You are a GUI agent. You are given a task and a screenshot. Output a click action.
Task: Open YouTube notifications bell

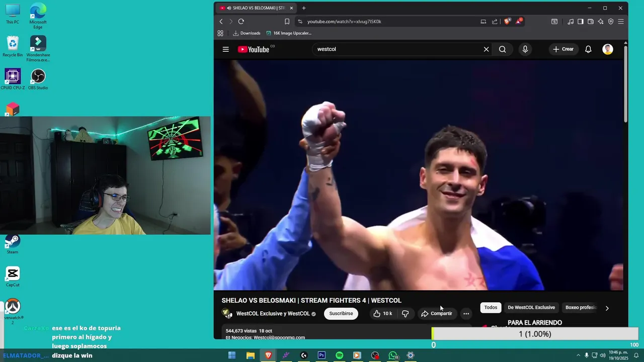[588, 49]
